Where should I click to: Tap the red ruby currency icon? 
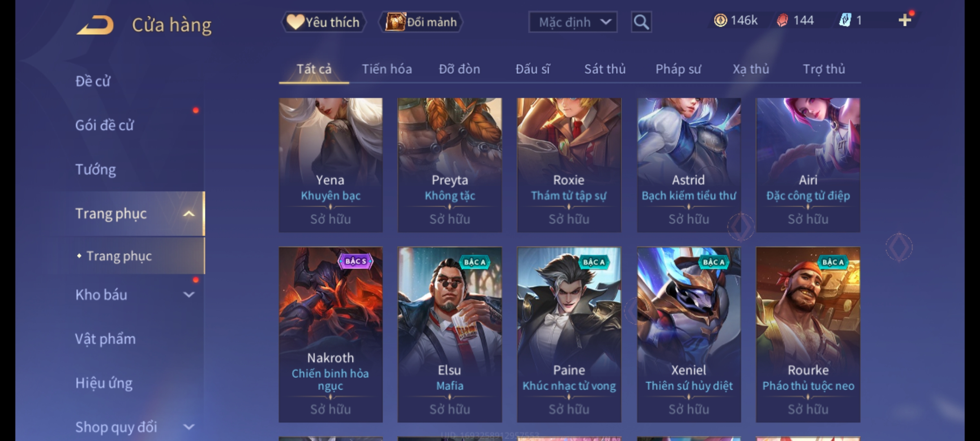782,20
